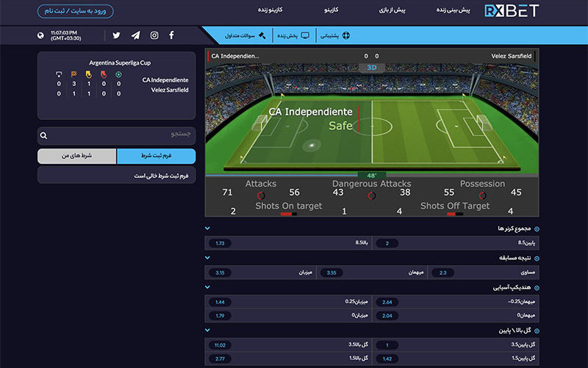
Task: Click the search magnifier icon
Action: click(x=44, y=135)
